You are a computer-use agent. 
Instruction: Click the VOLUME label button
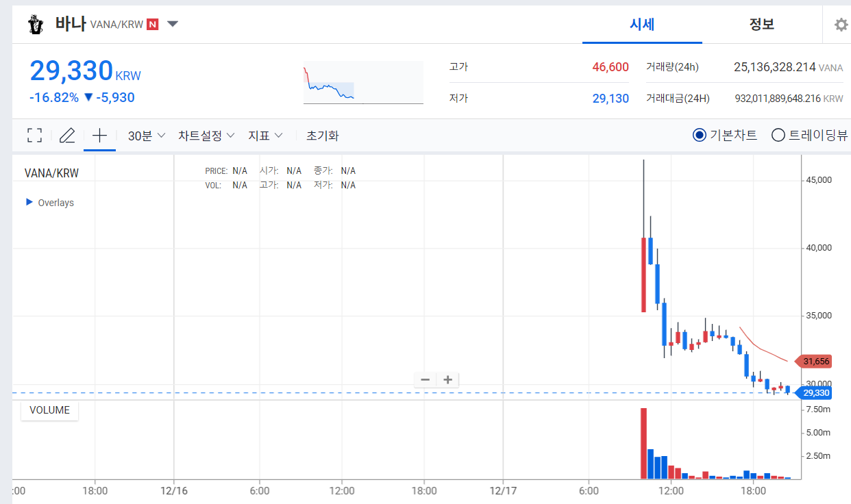pos(49,410)
